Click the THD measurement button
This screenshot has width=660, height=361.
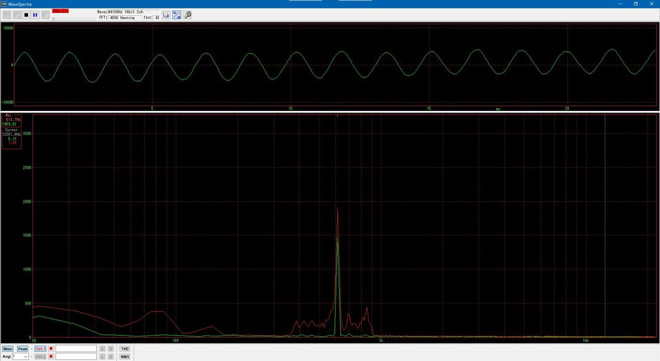tap(125, 349)
